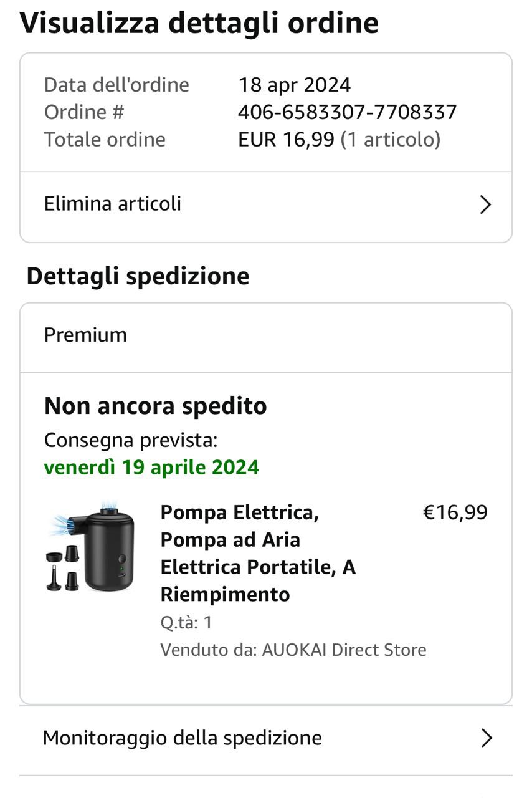Open the chevron beside Elimina articoli
This screenshot has height=798, width=532.
(x=485, y=204)
